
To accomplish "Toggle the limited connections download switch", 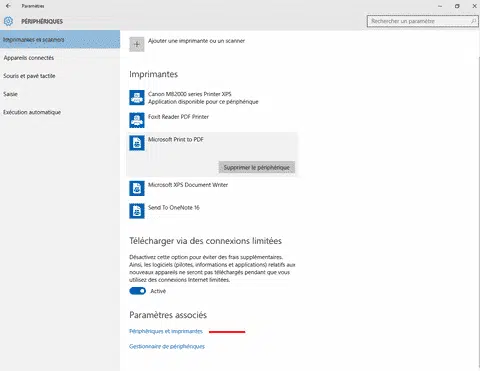I will [x=138, y=291].
